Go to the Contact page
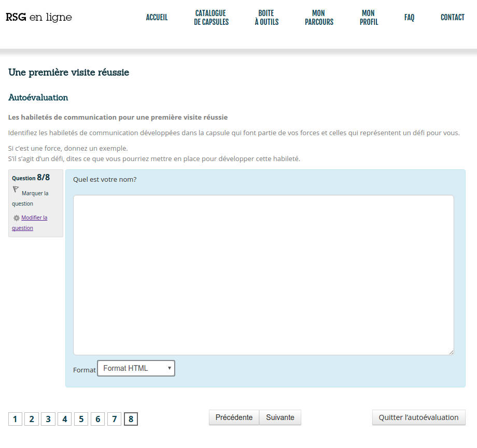477x448 pixels. (452, 17)
